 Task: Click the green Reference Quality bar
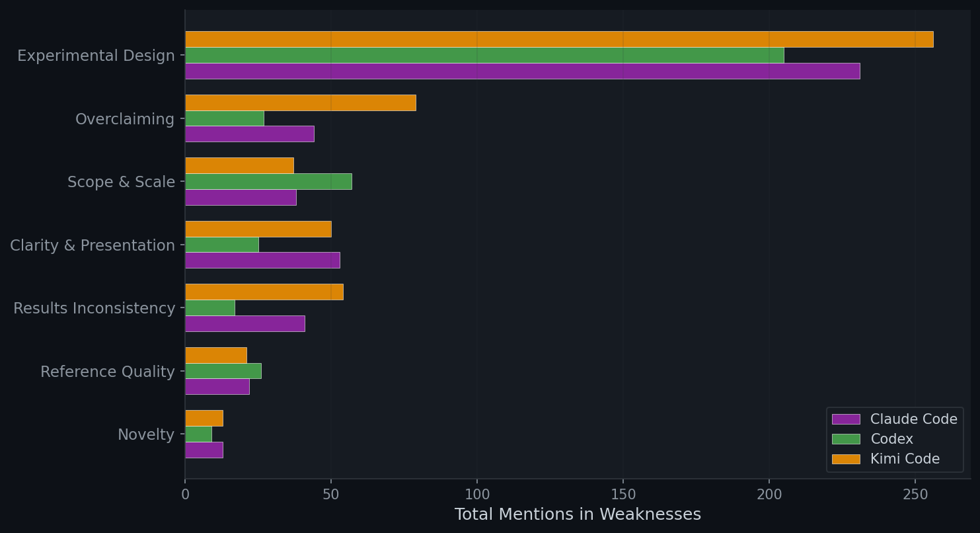point(223,371)
